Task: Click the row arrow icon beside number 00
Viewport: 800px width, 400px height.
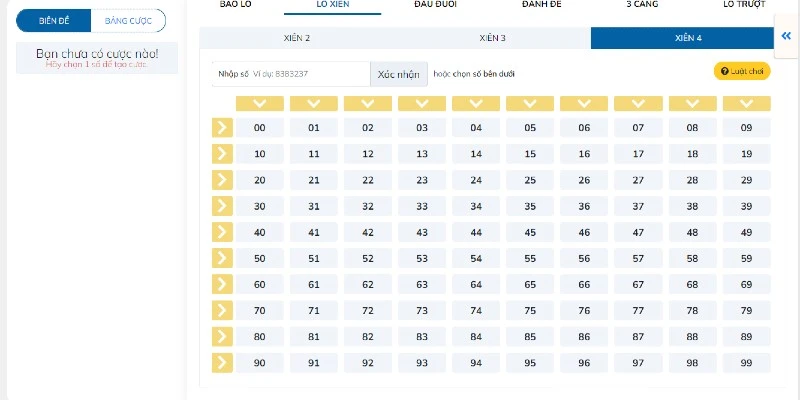Action: click(222, 128)
